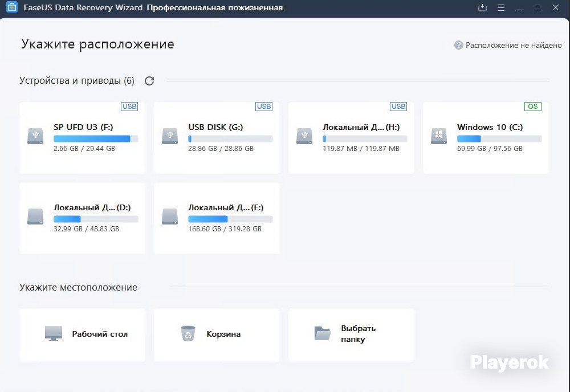The width and height of the screenshot is (570, 392).
Task: Select the Локальный Д... (H:) drive name
Action: pos(361,127)
